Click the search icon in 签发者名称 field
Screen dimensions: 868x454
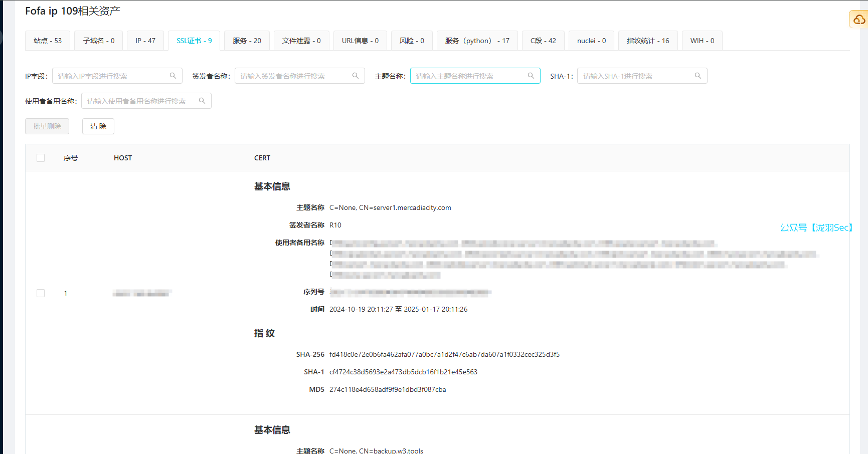point(355,76)
